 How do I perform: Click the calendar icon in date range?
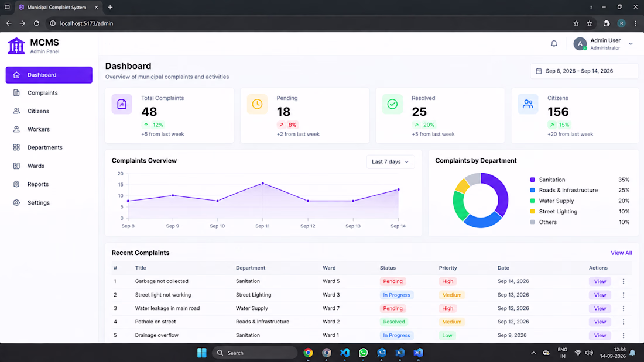pos(539,71)
